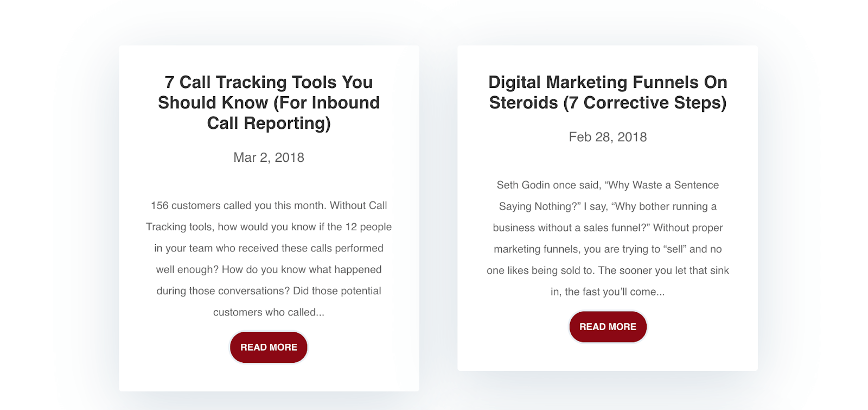Click READ MORE under Call Tracking Tools post
This screenshot has height=410, width=868.
[x=269, y=347]
